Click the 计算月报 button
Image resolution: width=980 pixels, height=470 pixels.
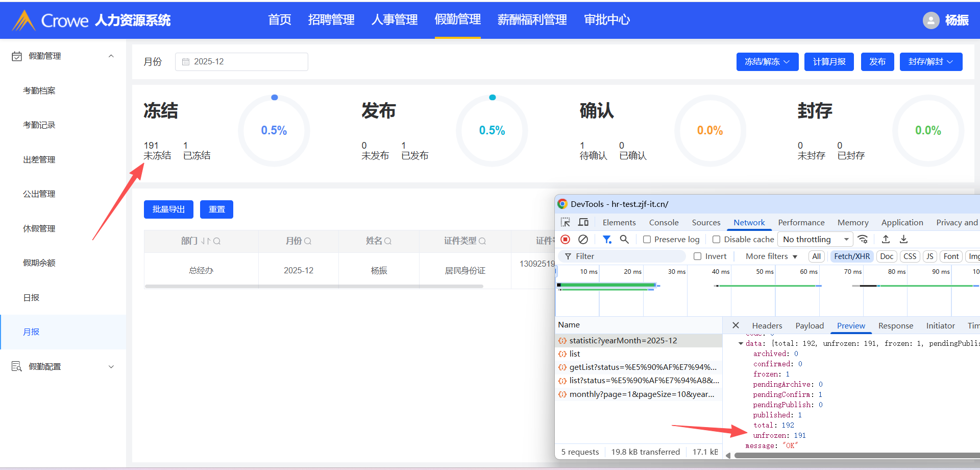click(829, 62)
